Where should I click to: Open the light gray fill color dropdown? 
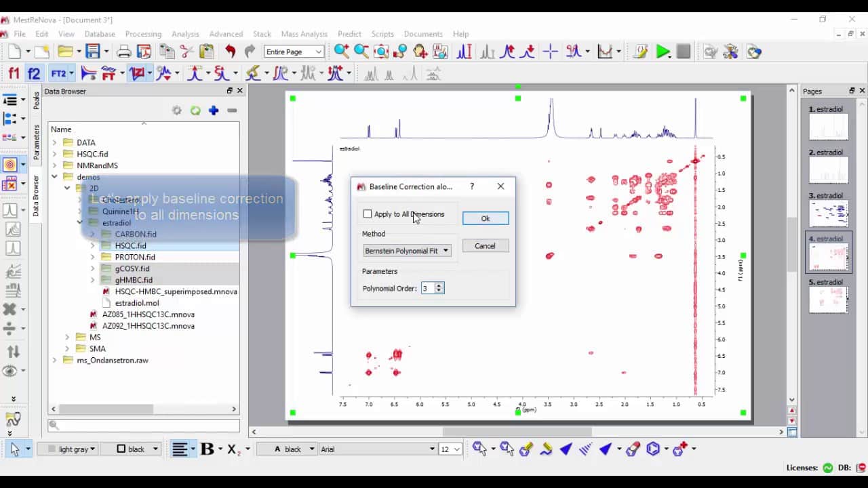68,449
